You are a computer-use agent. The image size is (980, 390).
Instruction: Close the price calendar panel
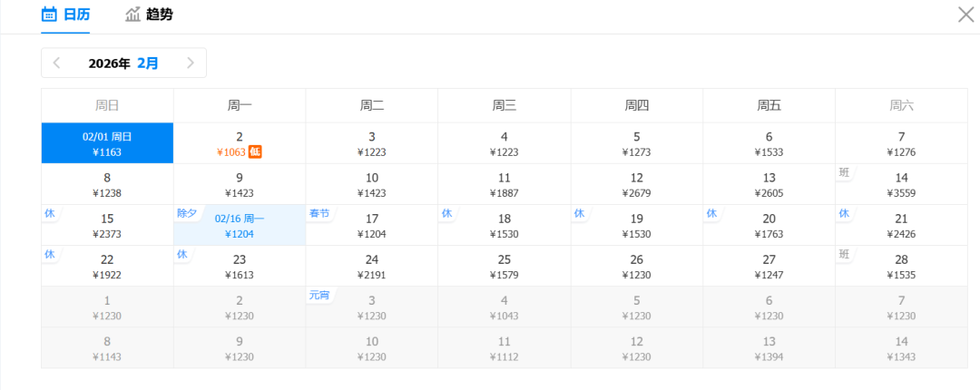[966, 15]
